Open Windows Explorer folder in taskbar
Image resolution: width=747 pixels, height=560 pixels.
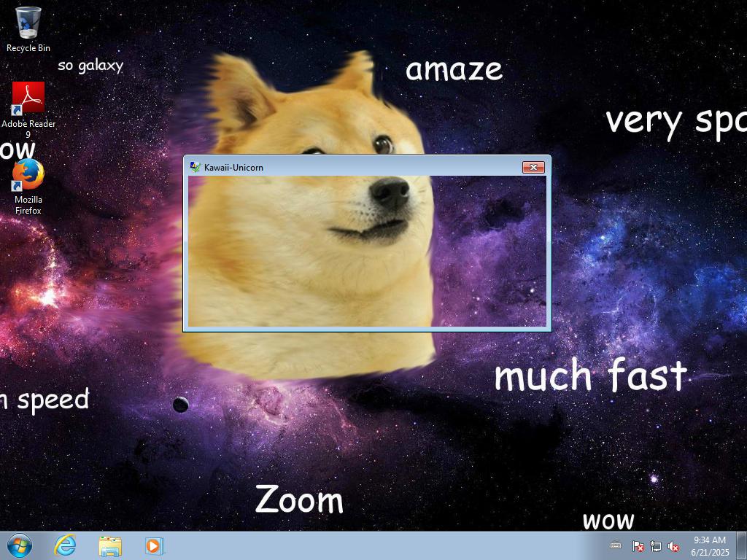110,546
